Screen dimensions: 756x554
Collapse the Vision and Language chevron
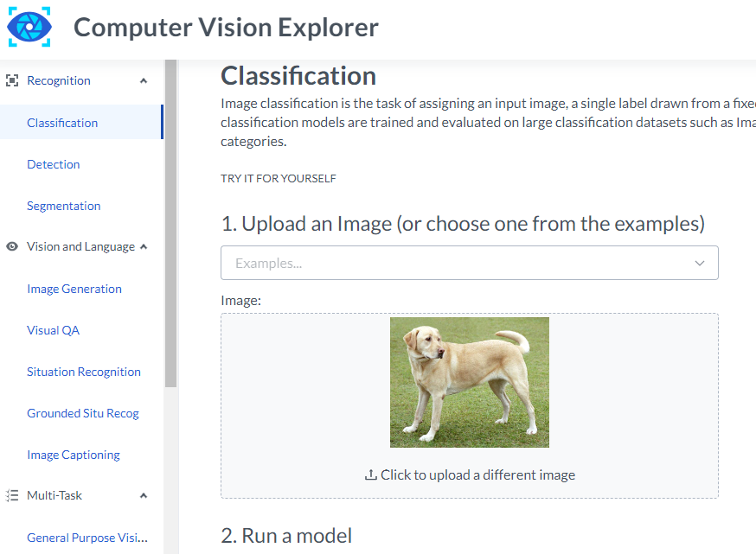click(x=144, y=246)
